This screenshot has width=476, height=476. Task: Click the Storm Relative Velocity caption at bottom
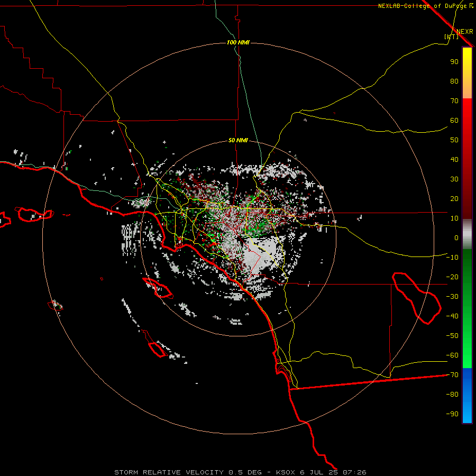tap(240, 472)
